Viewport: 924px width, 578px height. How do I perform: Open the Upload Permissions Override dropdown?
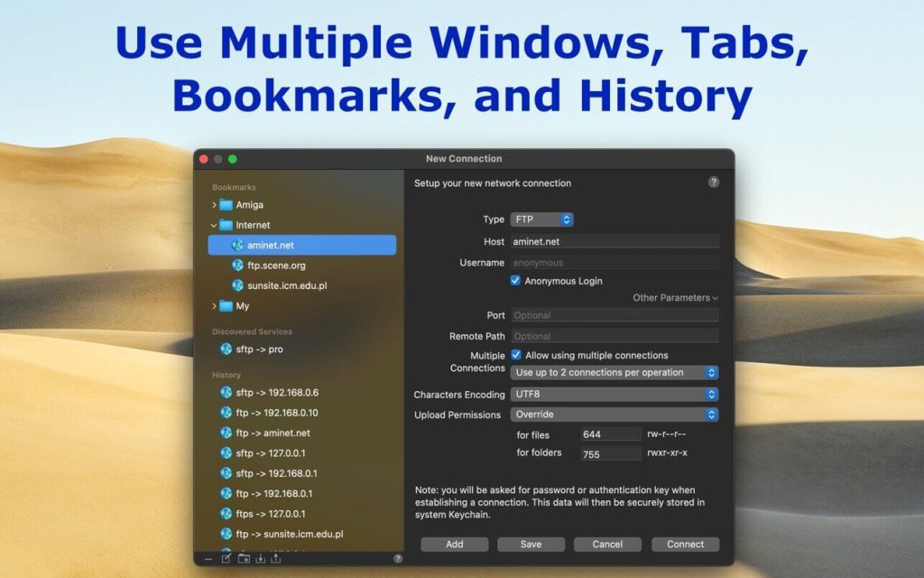(x=614, y=415)
